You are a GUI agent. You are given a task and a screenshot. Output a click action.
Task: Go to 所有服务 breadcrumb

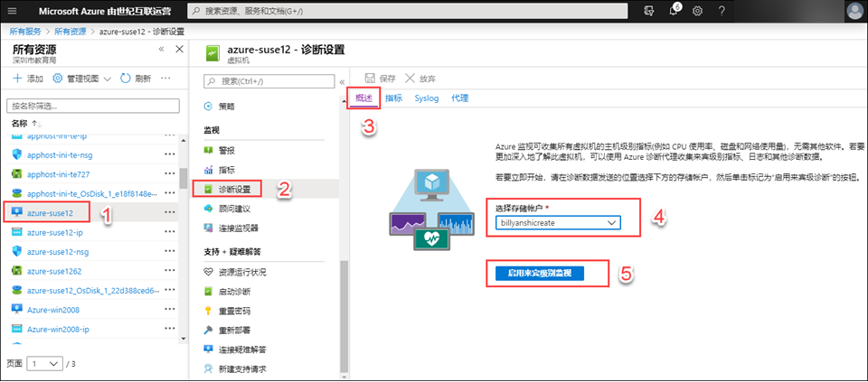[25, 32]
